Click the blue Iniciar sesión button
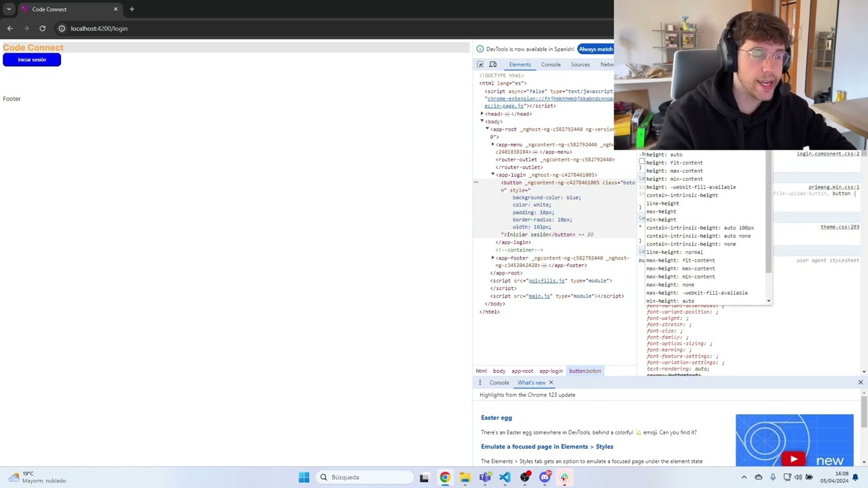 point(32,60)
